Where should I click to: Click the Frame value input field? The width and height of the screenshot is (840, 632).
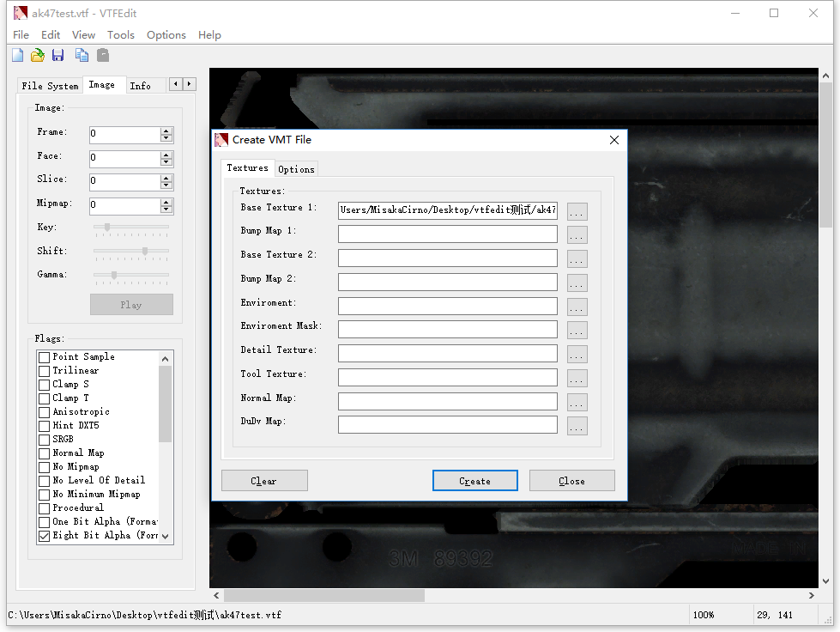[124, 134]
